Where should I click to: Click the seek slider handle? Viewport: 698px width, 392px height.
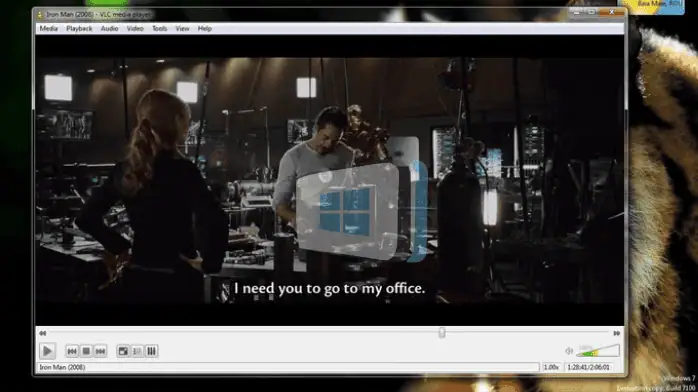pos(442,333)
